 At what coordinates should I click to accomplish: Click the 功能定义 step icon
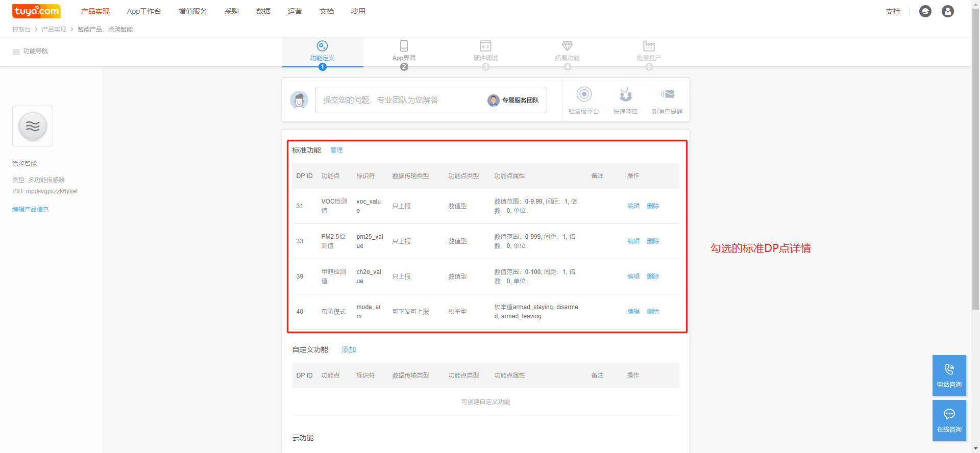click(x=322, y=46)
